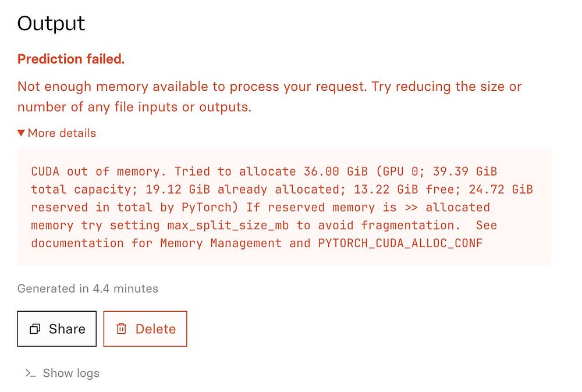
Task: Click the terminal prompt icon beside Show logs
Action: point(30,373)
